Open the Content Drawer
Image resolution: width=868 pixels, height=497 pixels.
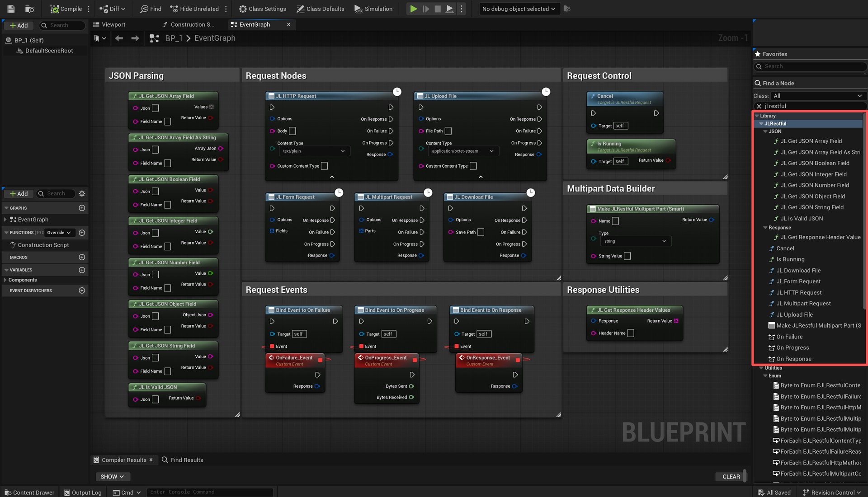[x=29, y=492]
